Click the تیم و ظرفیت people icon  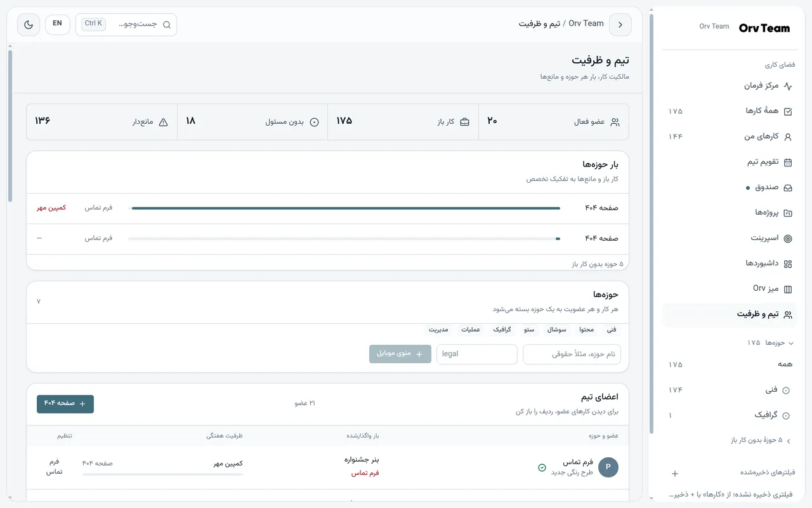pos(788,315)
